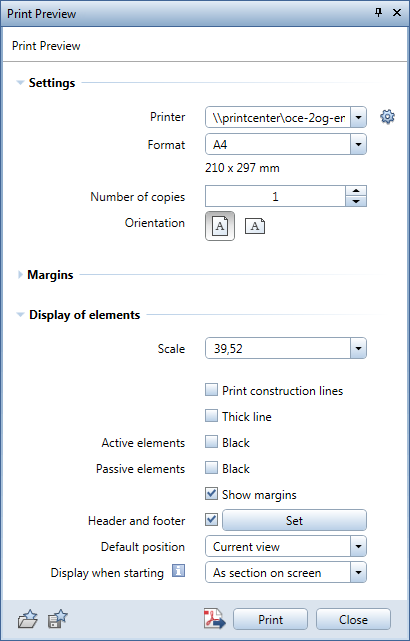Select portrait orientation icon

(220, 226)
